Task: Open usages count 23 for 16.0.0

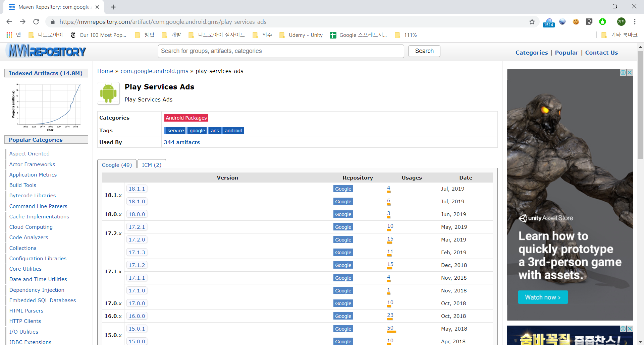Action: [390, 315]
